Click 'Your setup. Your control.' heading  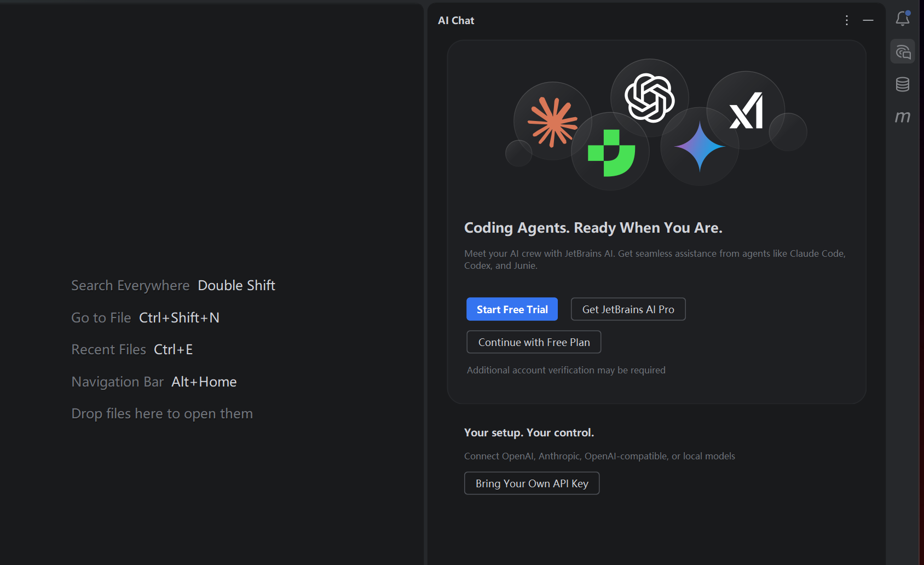point(529,433)
